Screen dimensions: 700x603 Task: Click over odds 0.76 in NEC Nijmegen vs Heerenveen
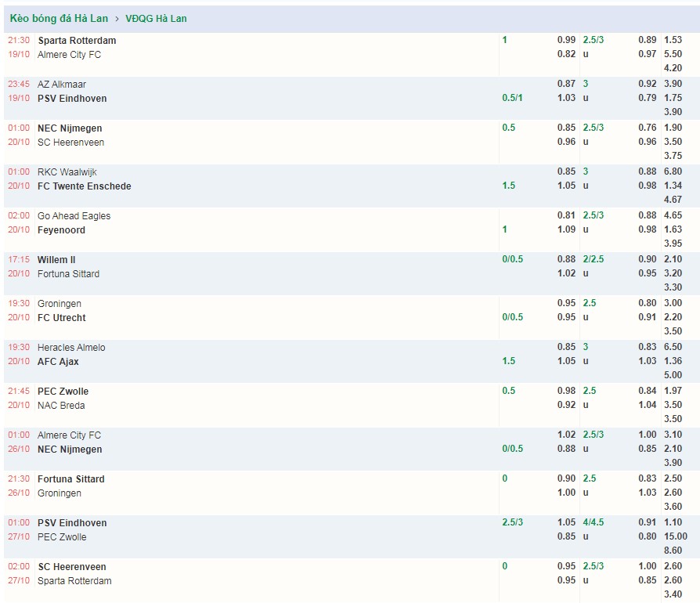click(x=647, y=127)
